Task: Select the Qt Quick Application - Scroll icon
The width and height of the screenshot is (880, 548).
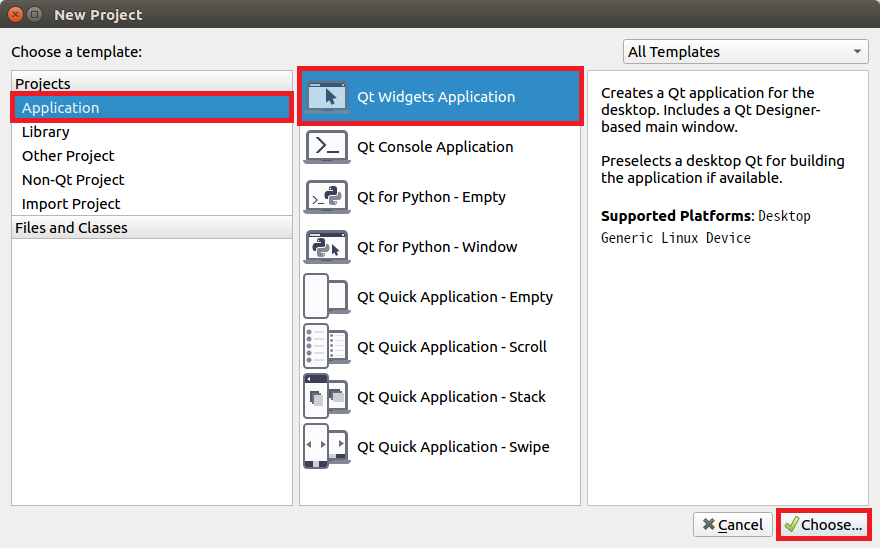Action: (x=327, y=346)
